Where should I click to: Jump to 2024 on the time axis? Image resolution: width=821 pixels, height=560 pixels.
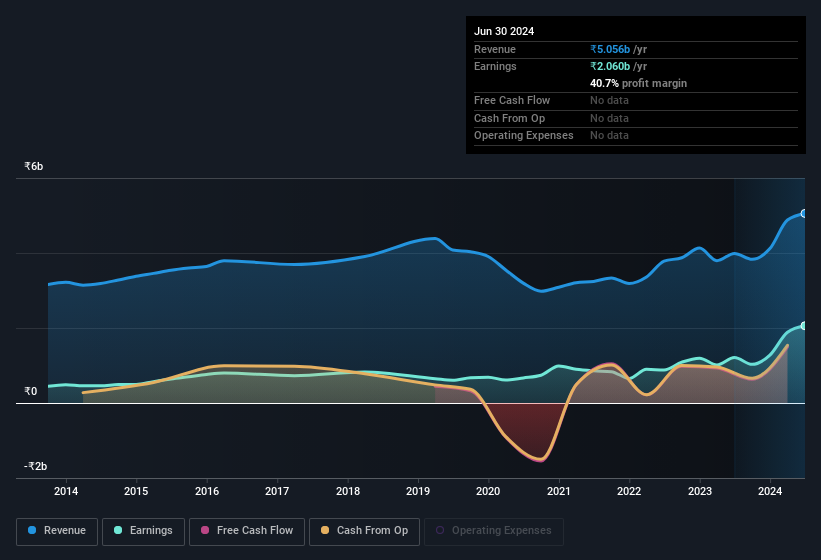[x=770, y=491]
